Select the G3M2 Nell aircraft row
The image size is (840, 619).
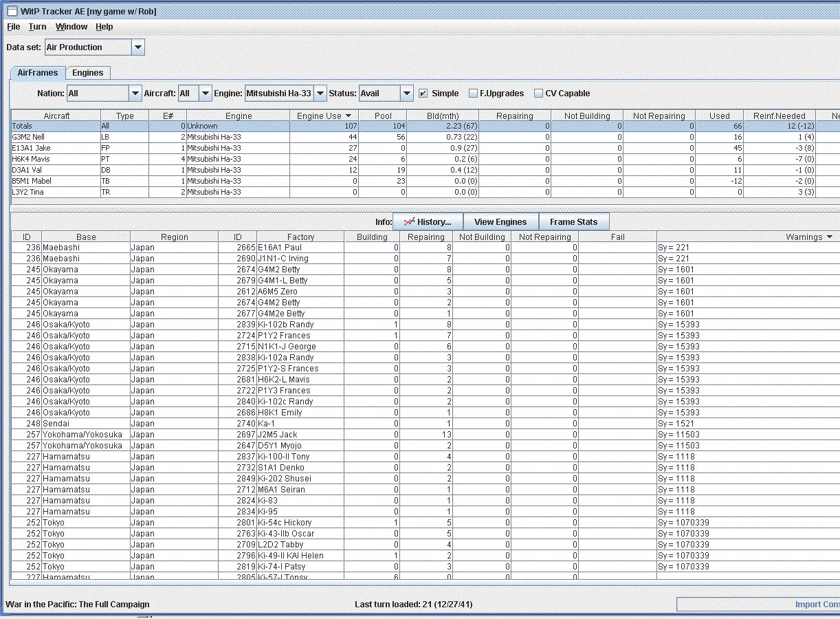55,137
